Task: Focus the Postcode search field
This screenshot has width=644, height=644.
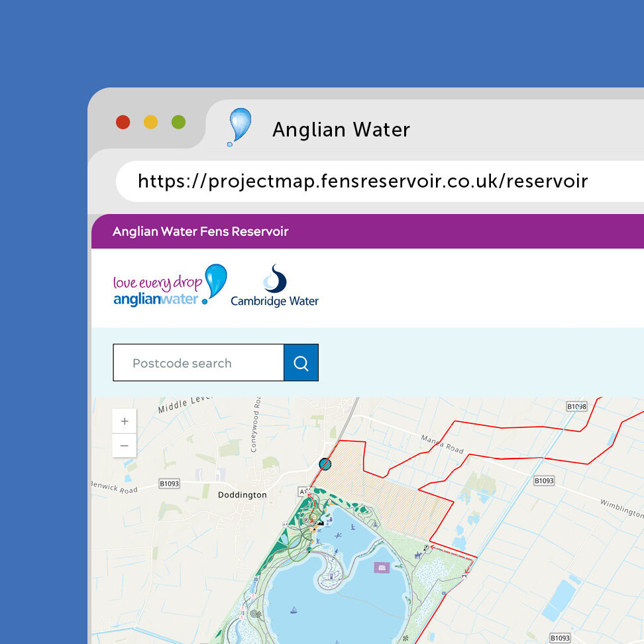Action: tap(198, 363)
